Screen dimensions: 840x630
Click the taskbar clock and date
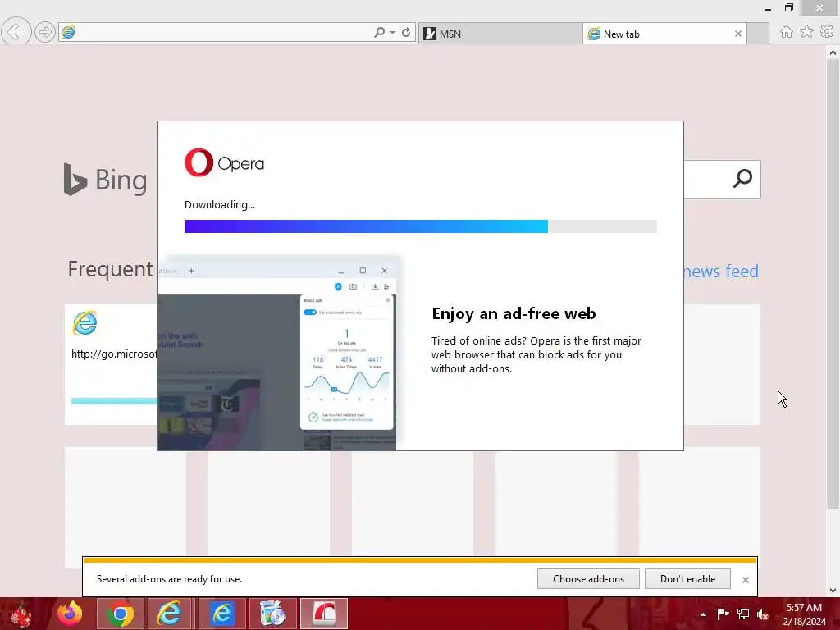point(804,614)
